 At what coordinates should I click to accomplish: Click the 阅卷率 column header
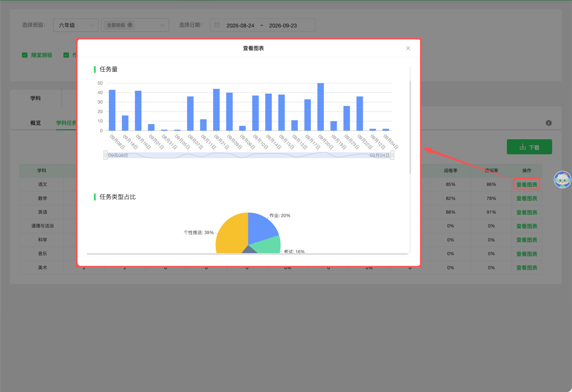pos(451,170)
